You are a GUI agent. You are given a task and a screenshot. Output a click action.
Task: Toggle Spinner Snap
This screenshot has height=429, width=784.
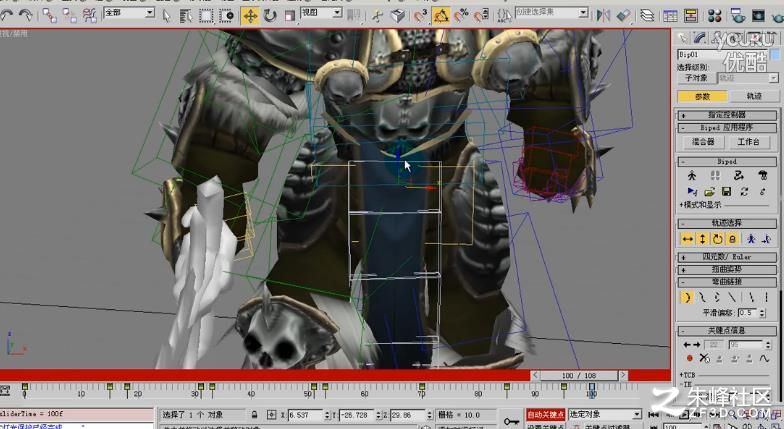click(x=481, y=16)
